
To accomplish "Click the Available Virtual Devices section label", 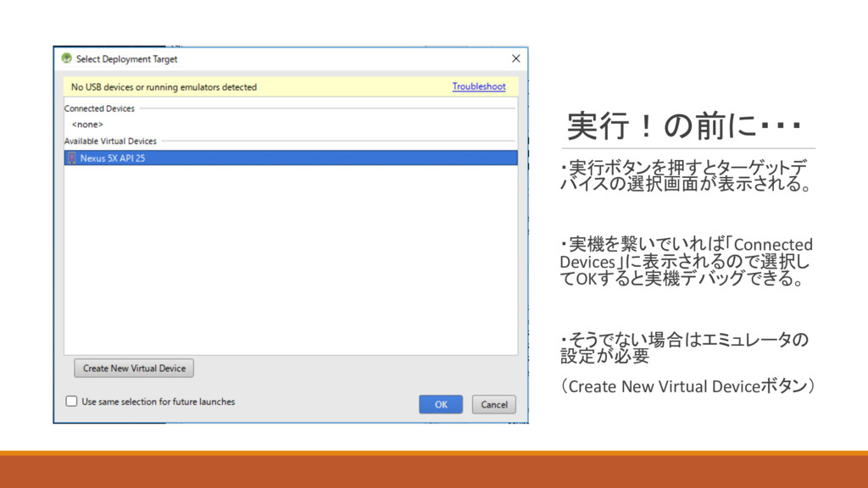I will point(111,141).
